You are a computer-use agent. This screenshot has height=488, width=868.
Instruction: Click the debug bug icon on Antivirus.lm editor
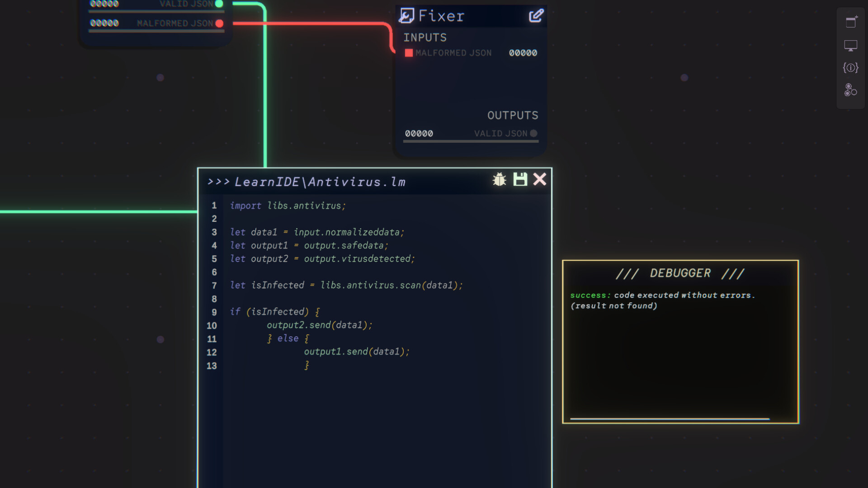(499, 179)
